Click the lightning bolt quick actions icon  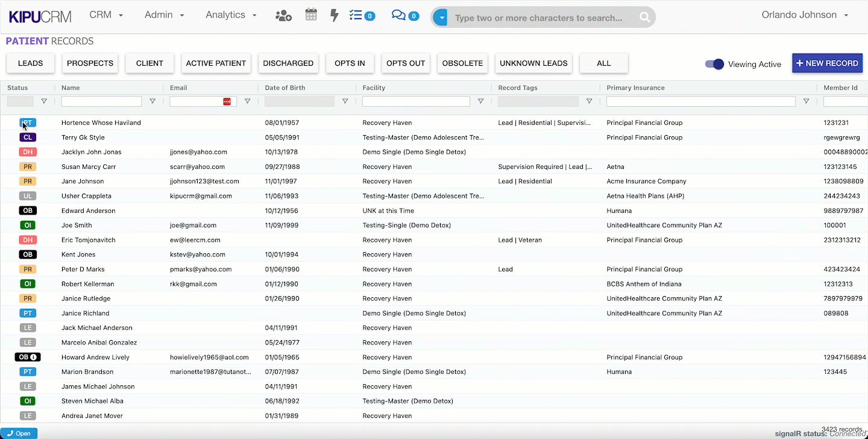coord(334,15)
